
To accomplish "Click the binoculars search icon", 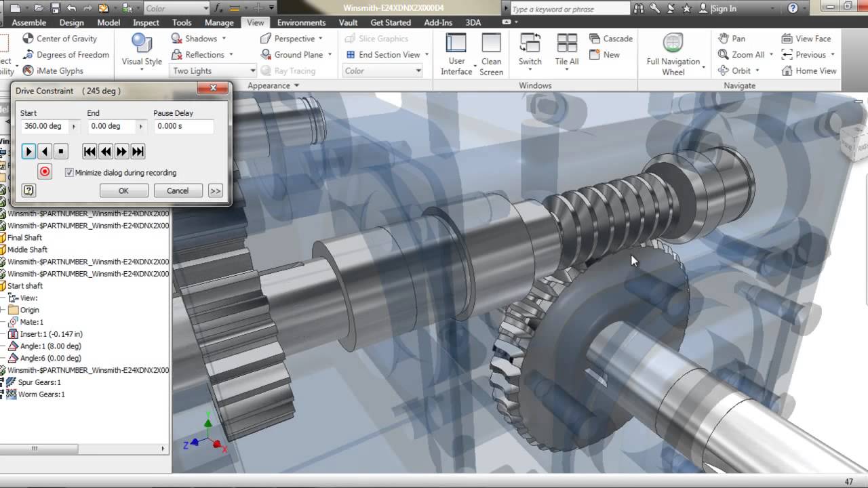I will pyautogui.click(x=639, y=8).
